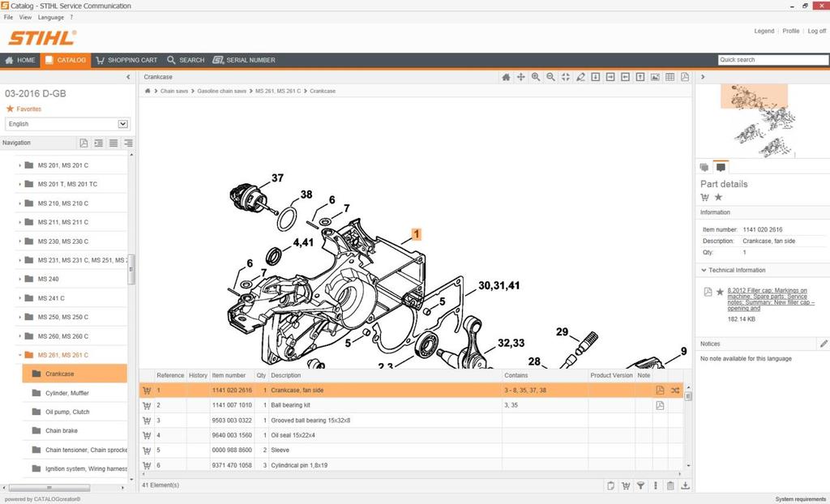Show the image-only view

click(655, 77)
